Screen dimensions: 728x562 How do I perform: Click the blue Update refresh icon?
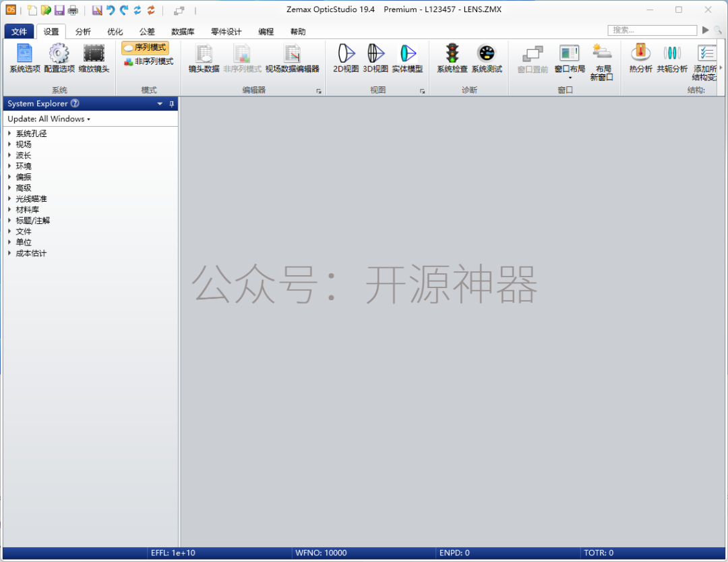tap(138, 9)
